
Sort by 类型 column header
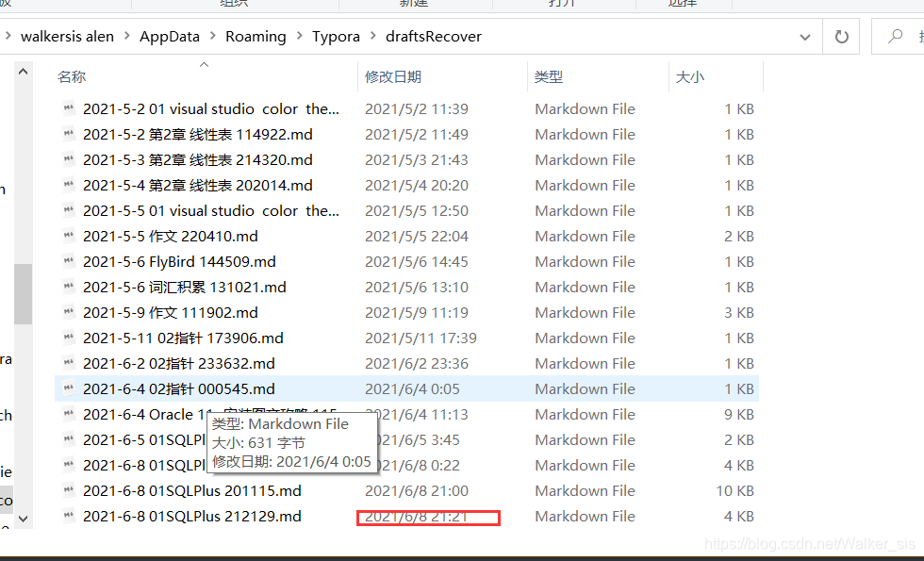pos(549,76)
